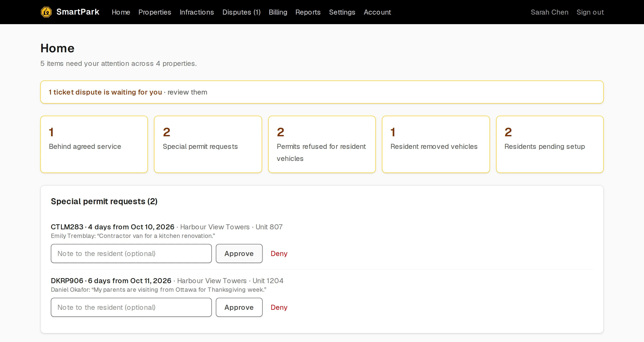Open the Behind agreed service card
The width and height of the screenshot is (644, 342).
[94, 144]
